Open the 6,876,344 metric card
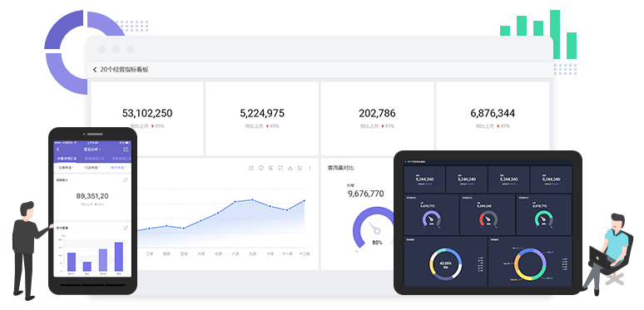 (x=493, y=118)
